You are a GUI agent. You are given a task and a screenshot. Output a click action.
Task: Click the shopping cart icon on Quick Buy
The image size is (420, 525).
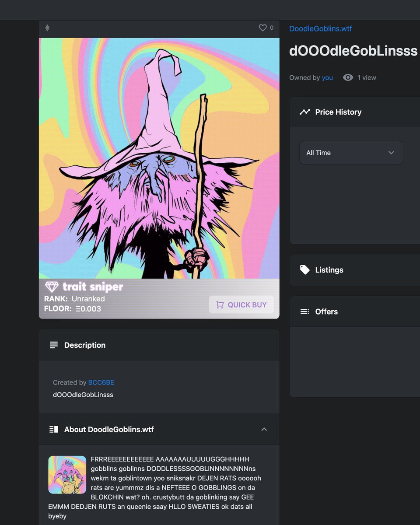pos(220,305)
